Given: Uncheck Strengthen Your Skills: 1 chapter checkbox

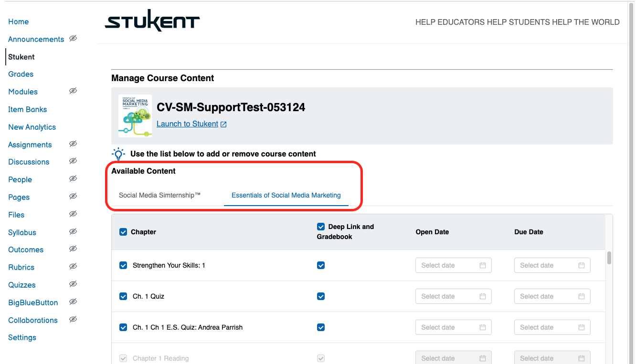Looking at the screenshot, I should point(123,265).
